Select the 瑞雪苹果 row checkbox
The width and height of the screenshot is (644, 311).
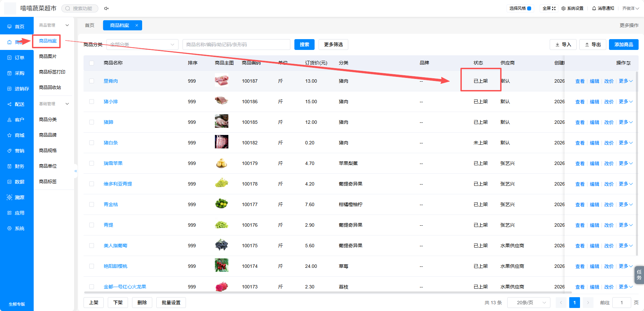click(x=92, y=163)
